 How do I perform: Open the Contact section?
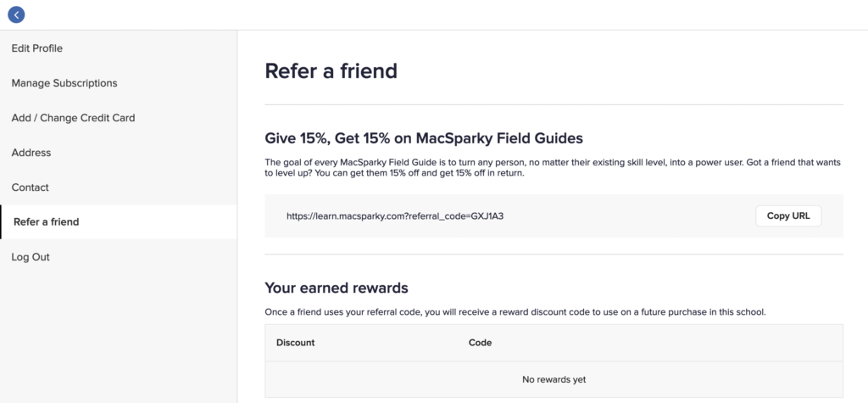point(31,188)
